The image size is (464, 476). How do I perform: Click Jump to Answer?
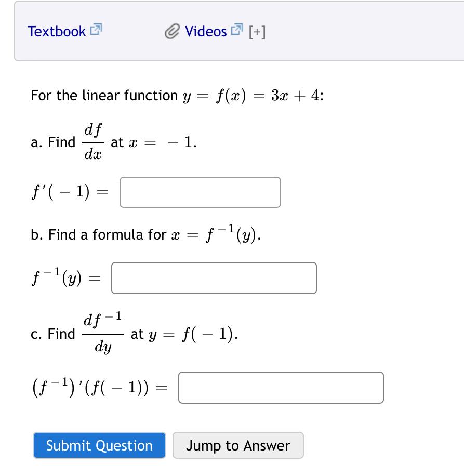238,445
